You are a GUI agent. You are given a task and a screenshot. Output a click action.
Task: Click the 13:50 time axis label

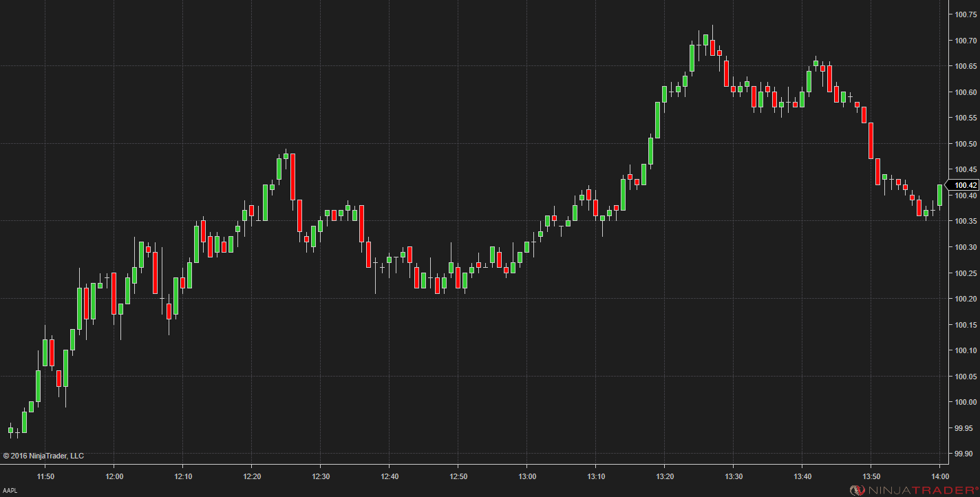[x=871, y=476]
